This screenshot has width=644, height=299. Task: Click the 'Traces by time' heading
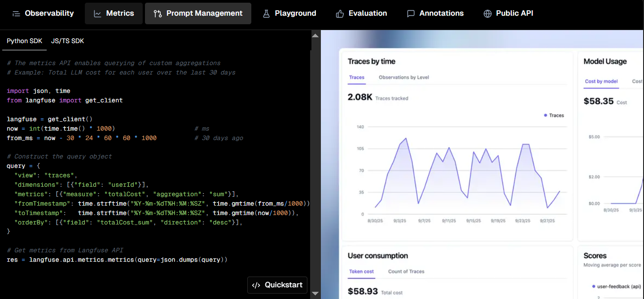[372, 62]
